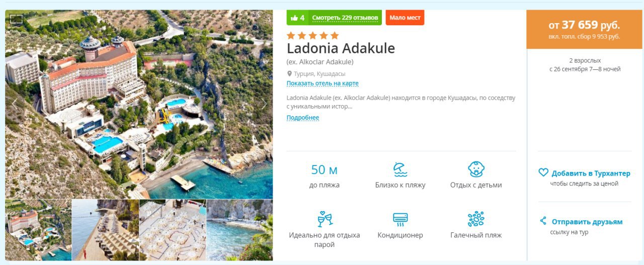Expand the description via 'Подробнее'
This screenshot has height=265, width=644.
tap(303, 118)
